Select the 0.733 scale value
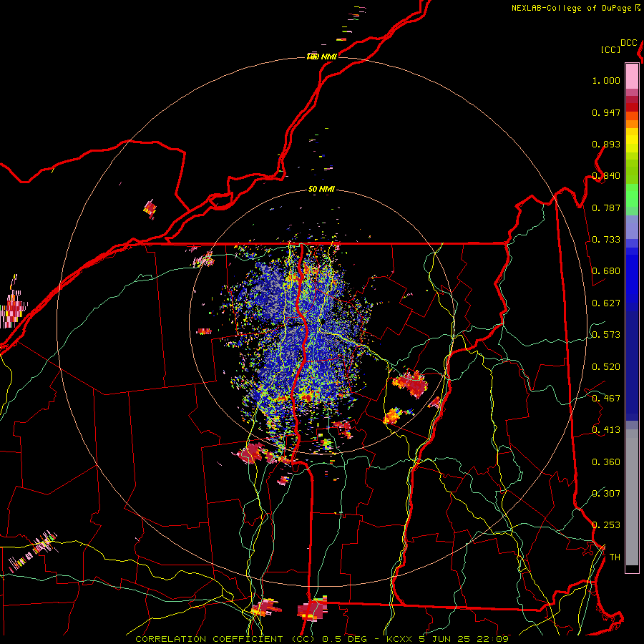The height and width of the screenshot is (644, 644). (x=606, y=240)
